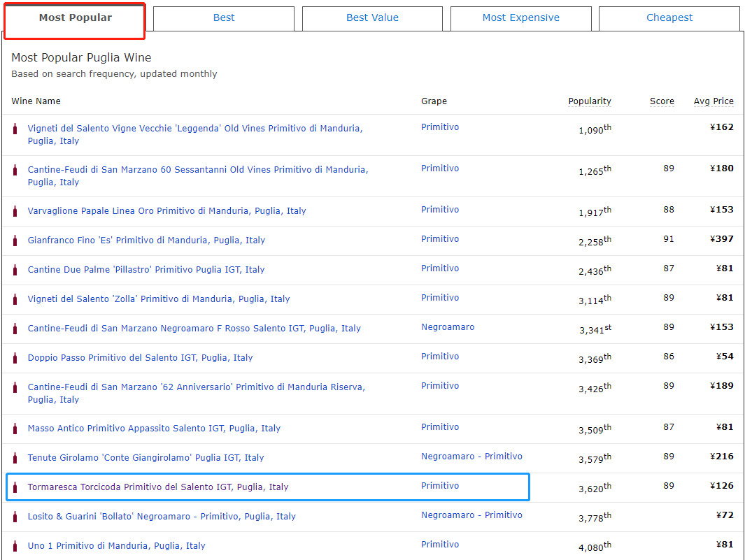The height and width of the screenshot is (560, 745).
Task: Click average price ¥54
Action: coord(725,357)
